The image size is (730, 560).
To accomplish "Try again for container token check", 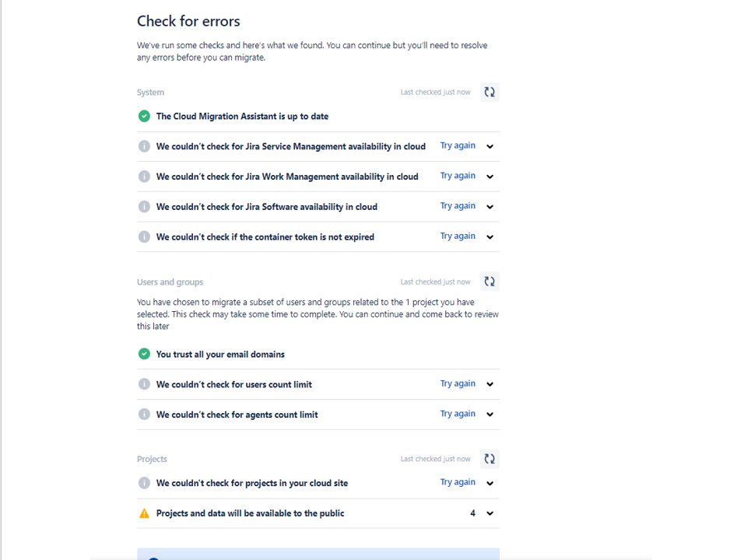I will click(458, 236).
